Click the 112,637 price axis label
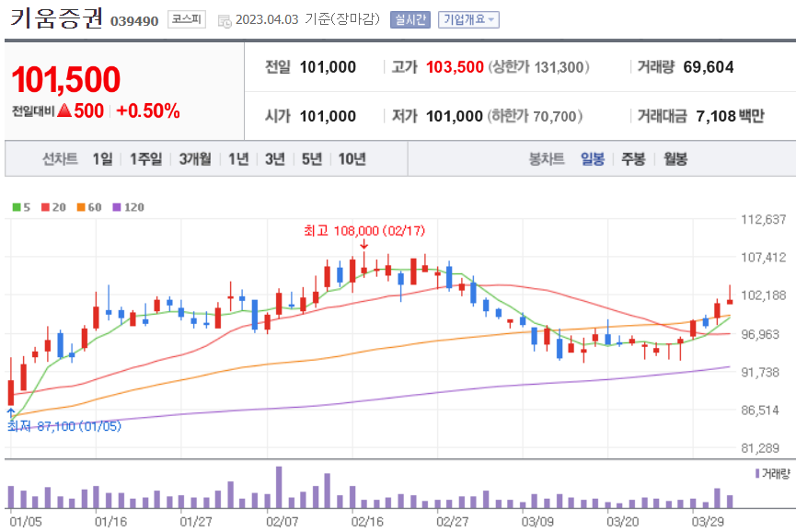Viewport: 796px width, 532px height. click(764, 220)
